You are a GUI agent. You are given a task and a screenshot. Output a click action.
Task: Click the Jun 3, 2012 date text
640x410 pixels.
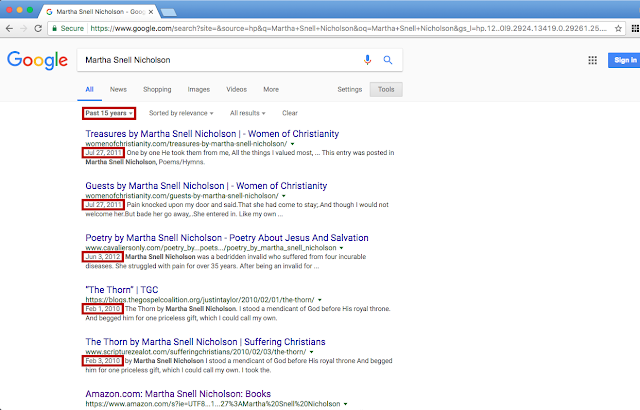(x=103, y=257)
